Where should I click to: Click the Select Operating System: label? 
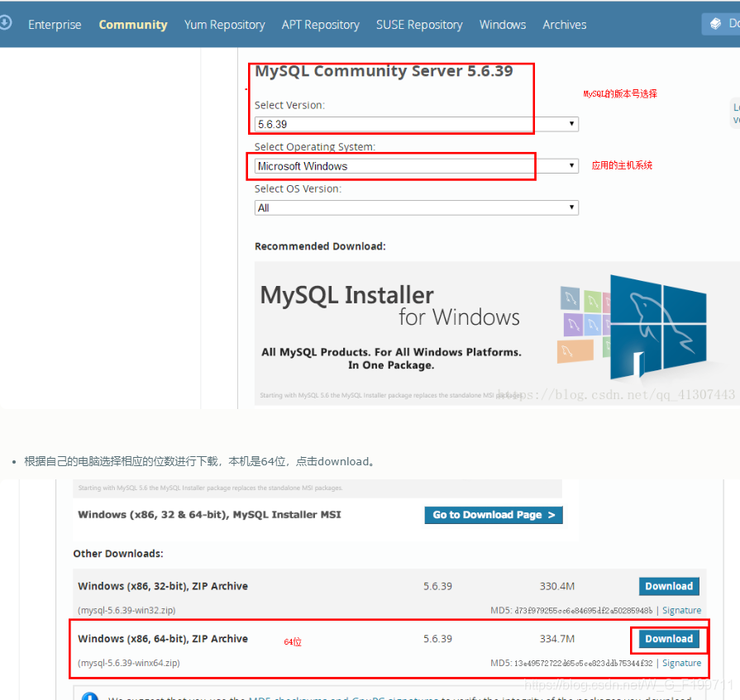315,147
